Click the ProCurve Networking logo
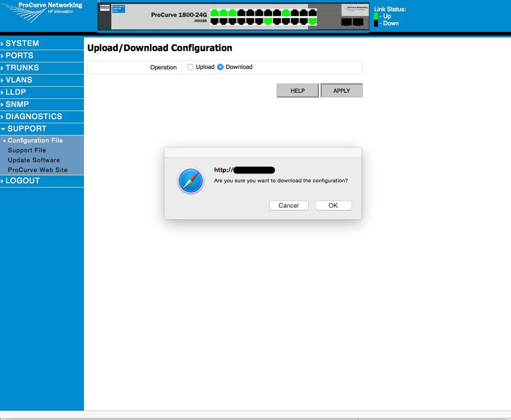Viewport: 511px width, 420px height. tap(42, 12)
